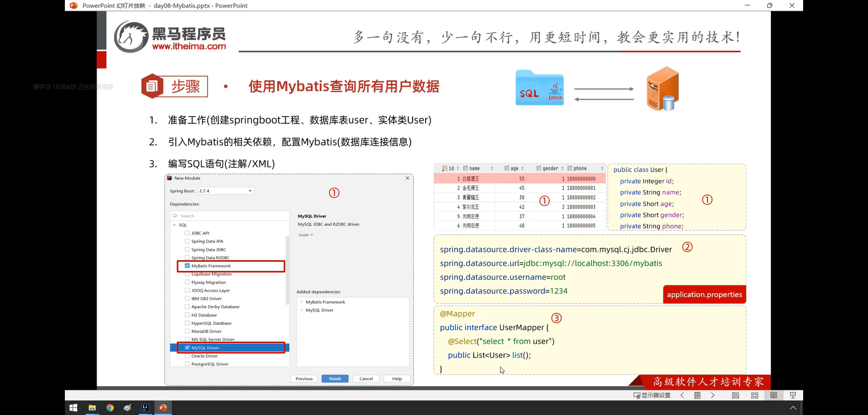The width and height of the screenshot is (868, 415).
Task: Sort table by the name column header
Action: coord(478,168)
